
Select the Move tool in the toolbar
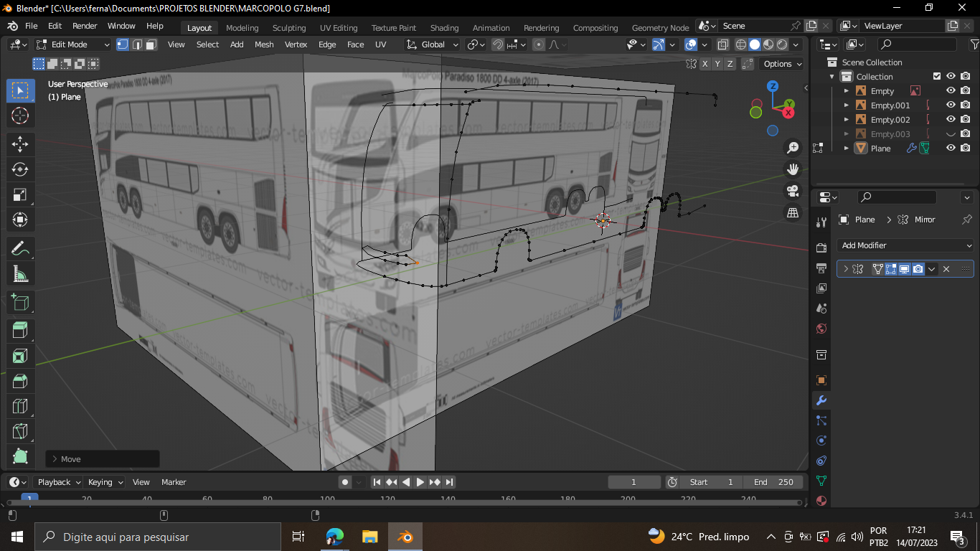click(x=20, y=143)
